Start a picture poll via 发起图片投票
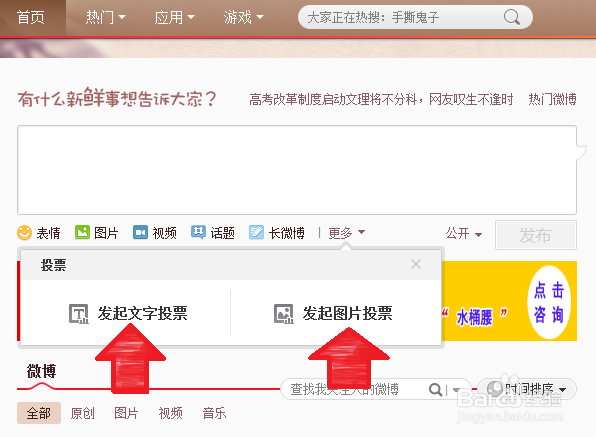The width and height of the screenshot is (596, 437). 333,314
